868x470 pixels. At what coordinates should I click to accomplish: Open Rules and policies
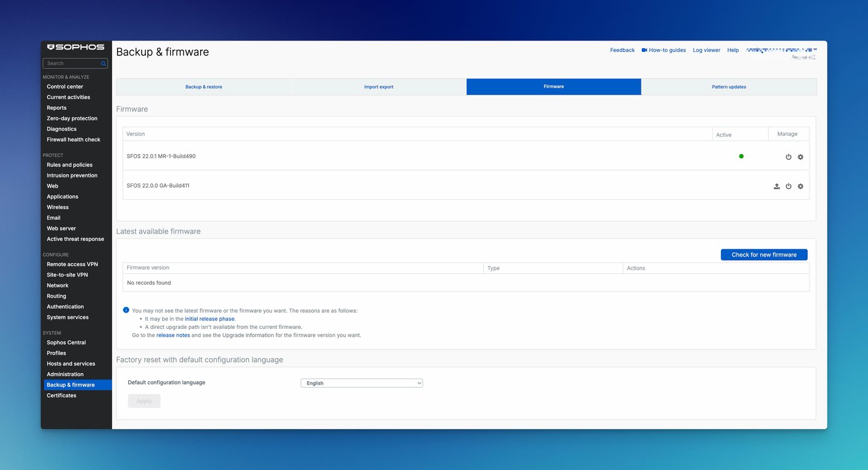tap(69, 165)
